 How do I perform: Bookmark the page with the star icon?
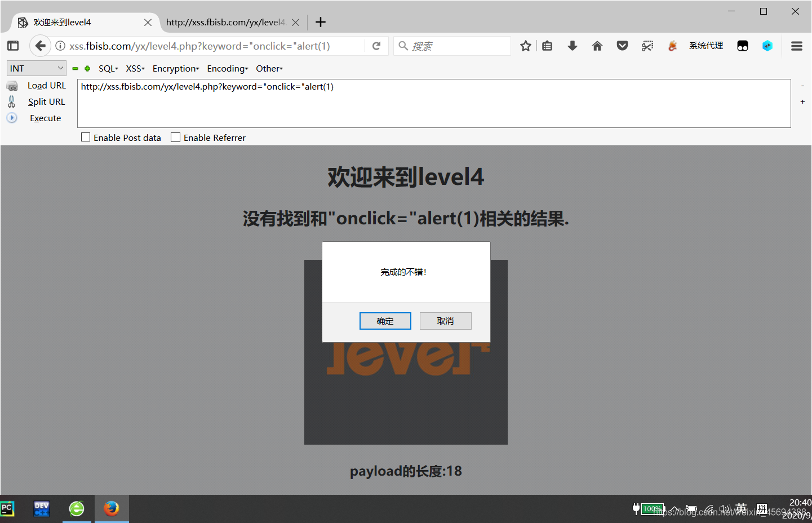525,46
